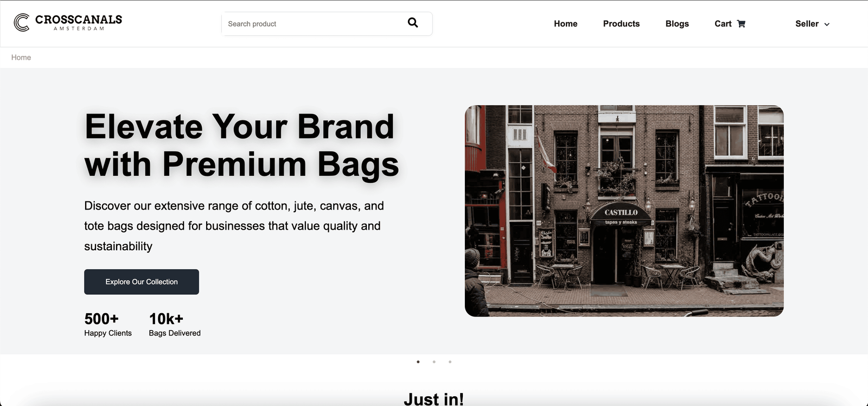Click the 10k+ Bags Delivered stat
The height and width of the screenshot is (406, 868).
pyautogui.click(x=175, y=325)
